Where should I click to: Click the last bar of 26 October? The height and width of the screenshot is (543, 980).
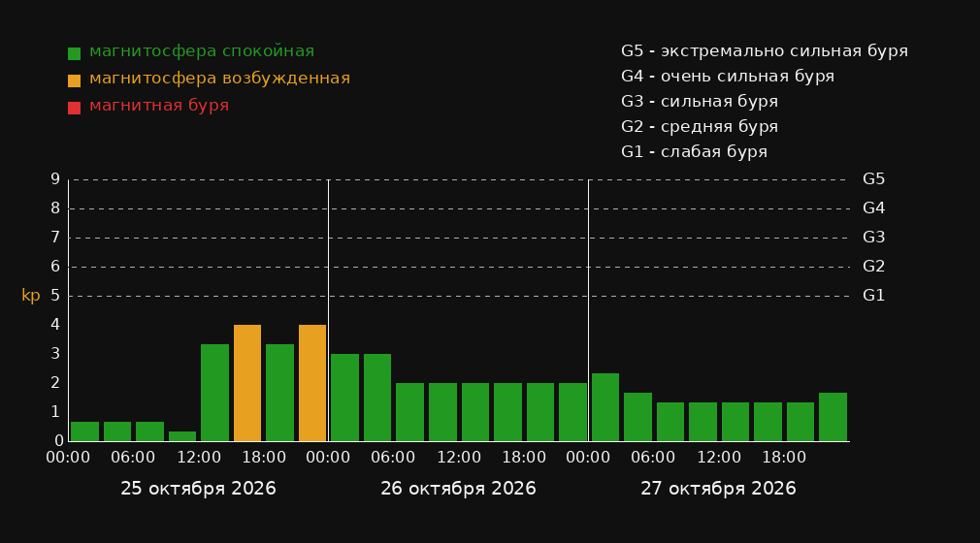point(572,412)
